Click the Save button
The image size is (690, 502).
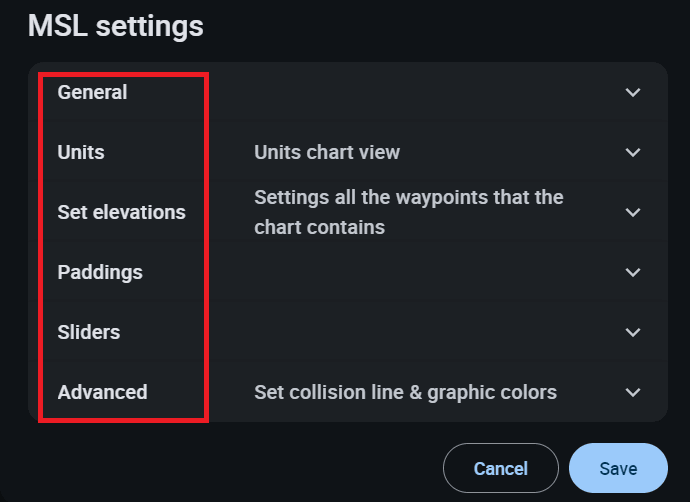[617, 468]
